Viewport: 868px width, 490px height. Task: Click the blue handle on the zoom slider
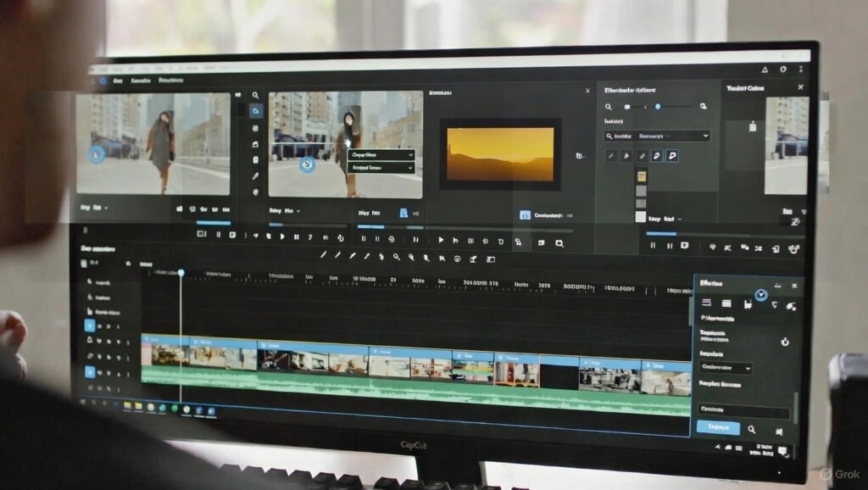tap(658, 107)
